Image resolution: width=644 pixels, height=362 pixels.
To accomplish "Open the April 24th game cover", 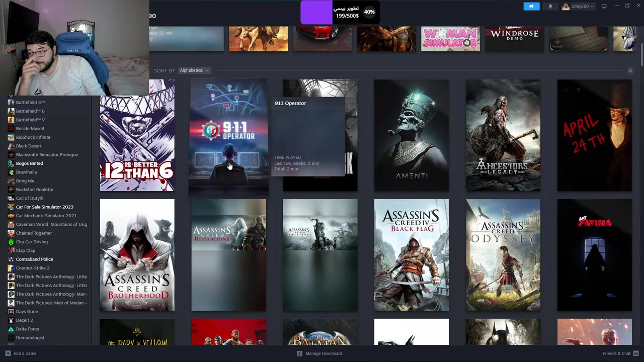I will [x=595, y=135].
